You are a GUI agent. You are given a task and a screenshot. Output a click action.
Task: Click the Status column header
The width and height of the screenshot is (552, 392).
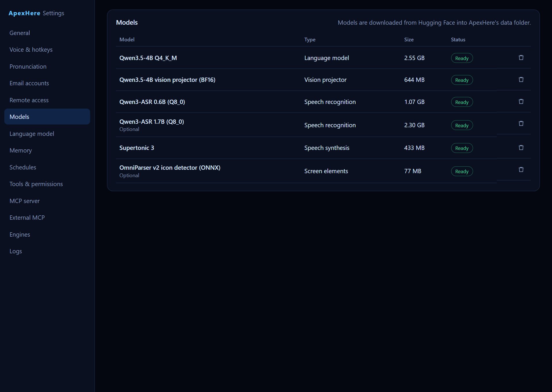pos(458,40)
